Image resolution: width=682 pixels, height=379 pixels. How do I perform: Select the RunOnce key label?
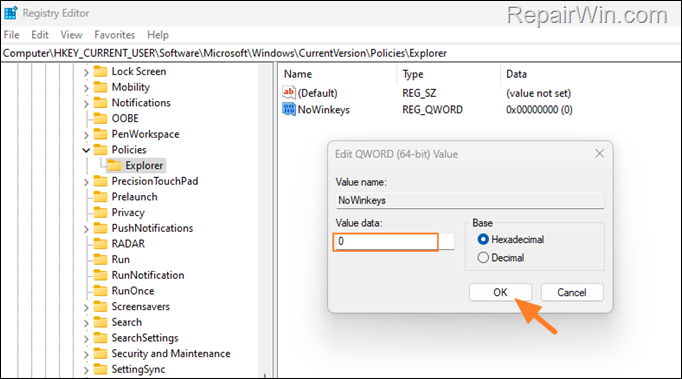click(133, 291)
